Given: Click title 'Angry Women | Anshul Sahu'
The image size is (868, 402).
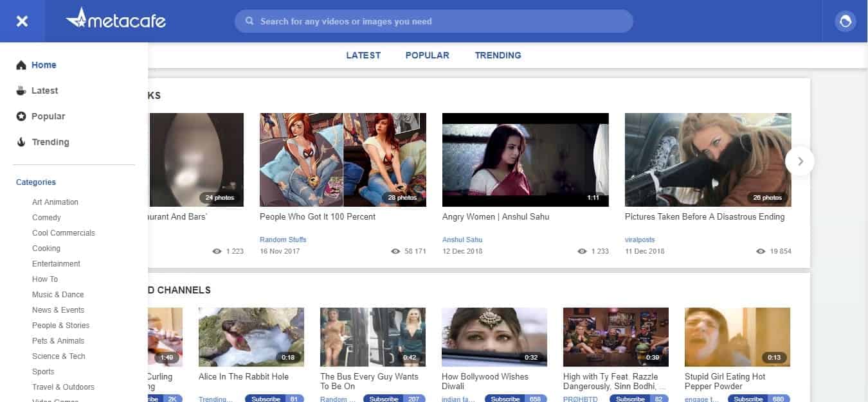Looking at the screenshot, I should pyautogui.click(x=496, y=217).
